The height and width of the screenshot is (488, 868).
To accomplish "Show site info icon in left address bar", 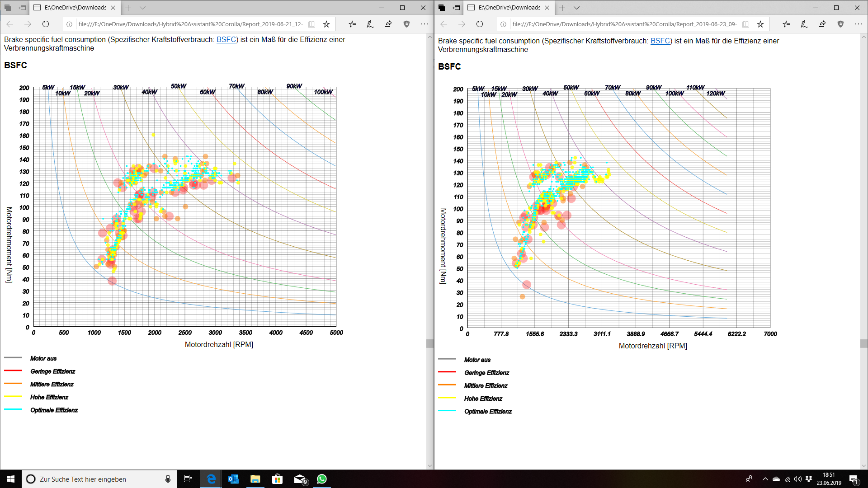I will 69,24.
